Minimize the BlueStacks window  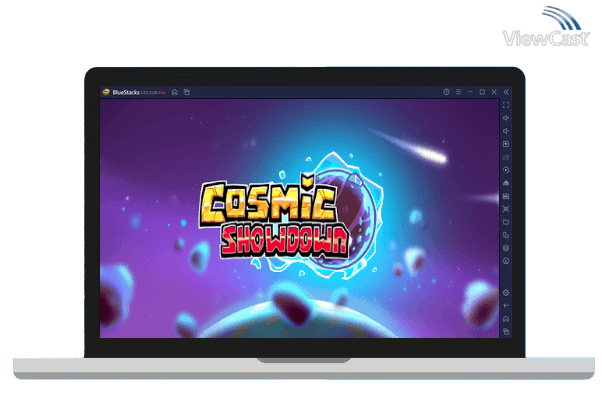click(x=470, y=92)
